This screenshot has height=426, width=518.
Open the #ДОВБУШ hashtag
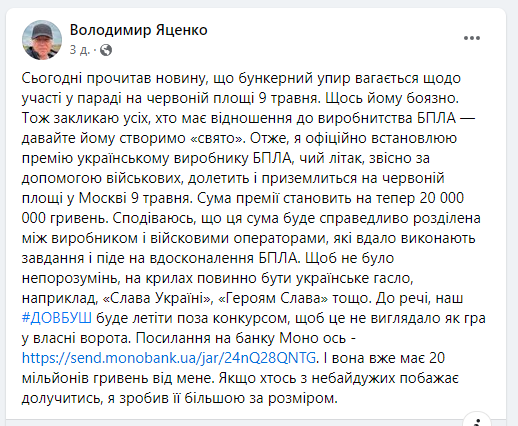(x=57, y=318)
